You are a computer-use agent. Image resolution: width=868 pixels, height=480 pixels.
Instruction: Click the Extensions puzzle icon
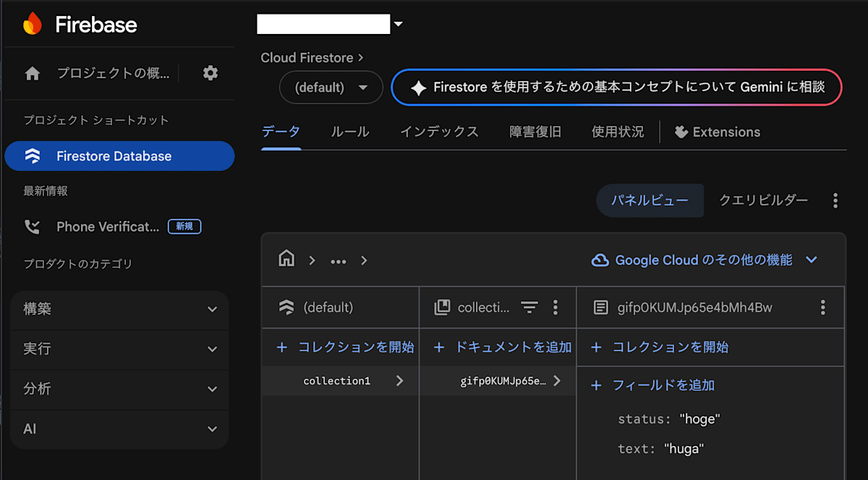pos(680,132)
